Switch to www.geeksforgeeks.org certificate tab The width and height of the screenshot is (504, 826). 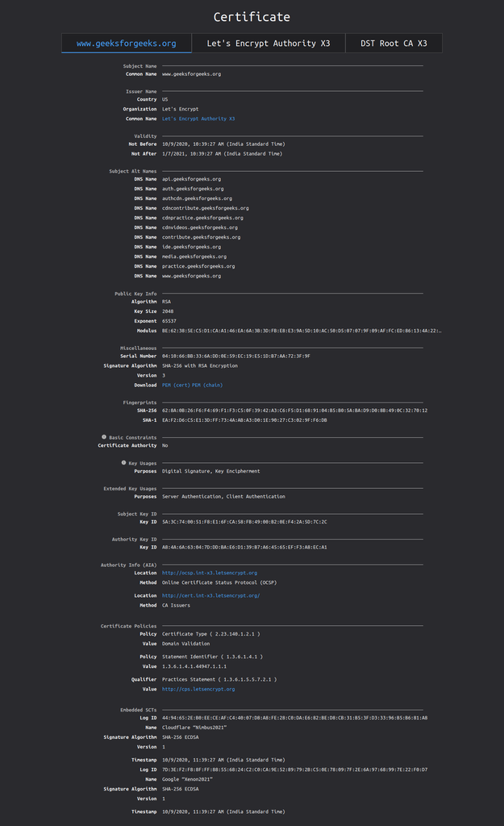tap(127, 44)
